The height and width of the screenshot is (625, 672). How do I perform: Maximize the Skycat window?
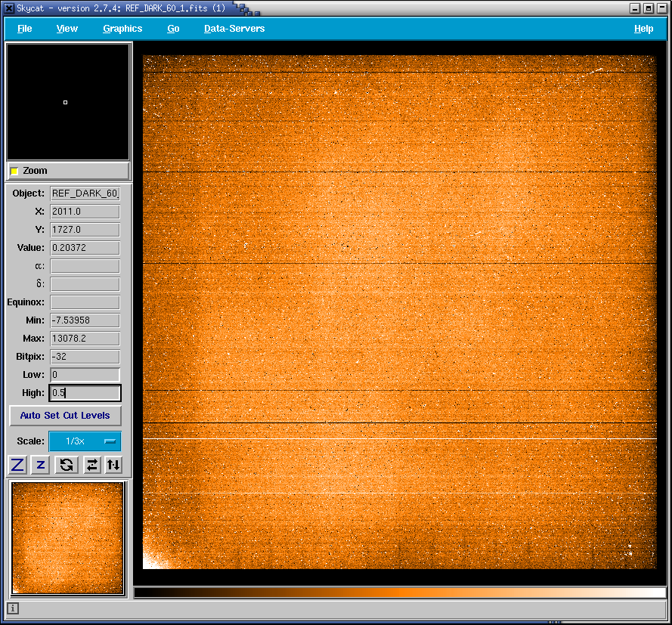pyautogui.click(x=649, y=8)
